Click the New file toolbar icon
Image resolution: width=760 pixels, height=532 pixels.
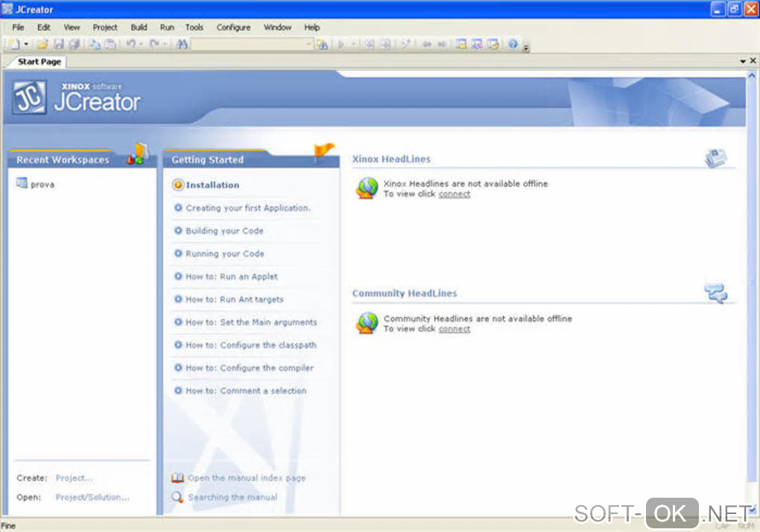15,45
